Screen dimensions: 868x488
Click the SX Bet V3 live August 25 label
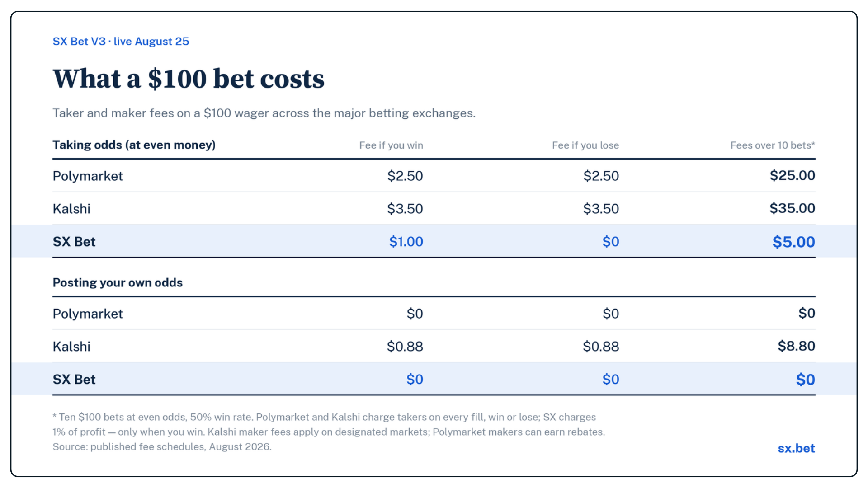121,42
